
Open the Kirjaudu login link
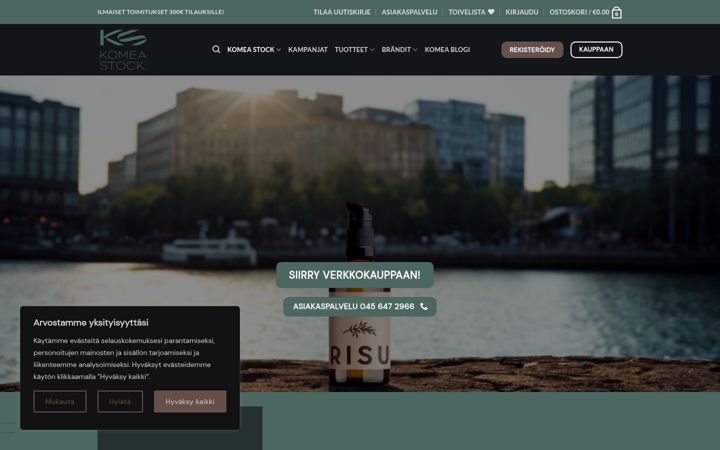click(x=522, y=12)
